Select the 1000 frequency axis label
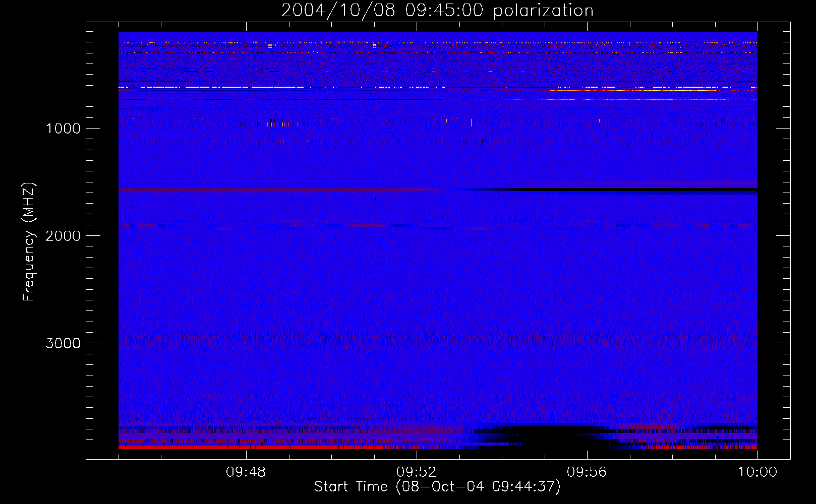Screen dimensions: 816x504 pyautogui.click(x=63, y=129)
